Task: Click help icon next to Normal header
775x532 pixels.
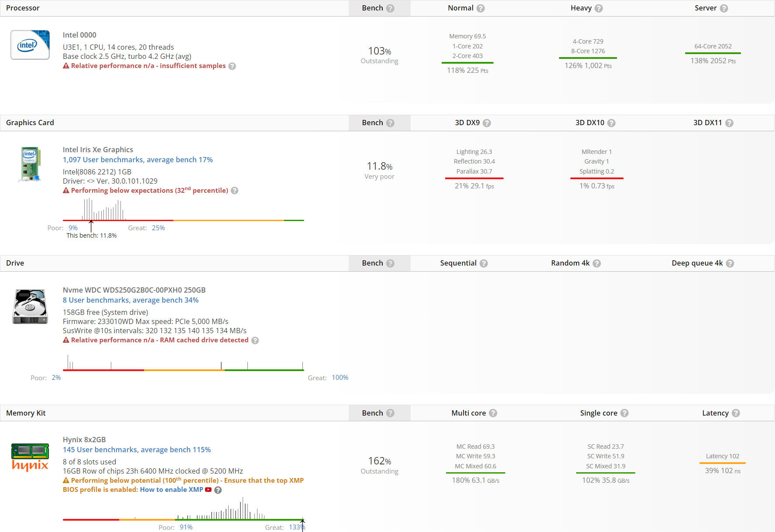Action: (x=480, y=8)
